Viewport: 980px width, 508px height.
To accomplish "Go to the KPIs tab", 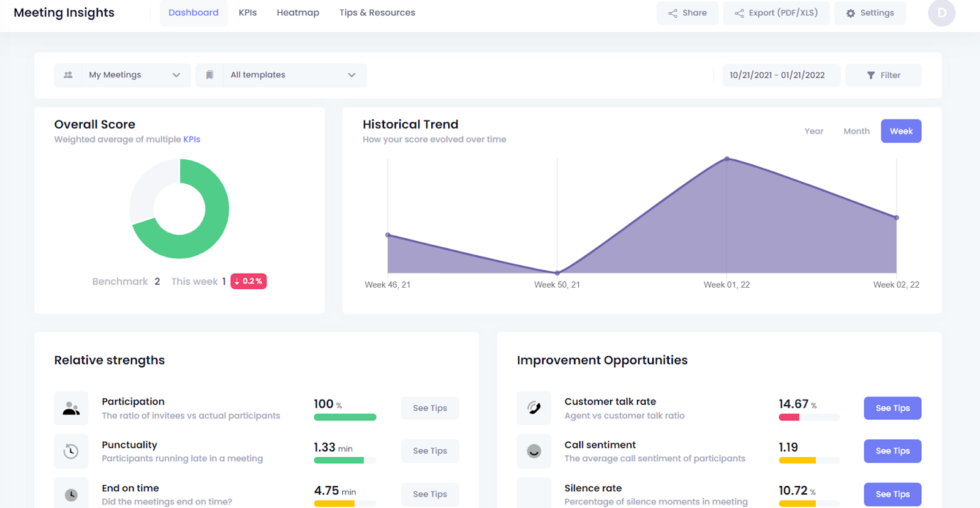I will coord(247,13).
